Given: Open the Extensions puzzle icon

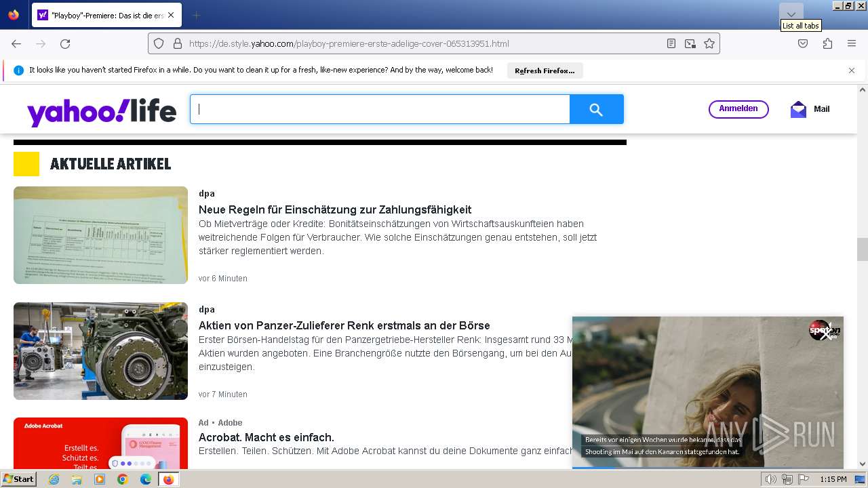Looking at the screenshot, I should tap(827, 43).
